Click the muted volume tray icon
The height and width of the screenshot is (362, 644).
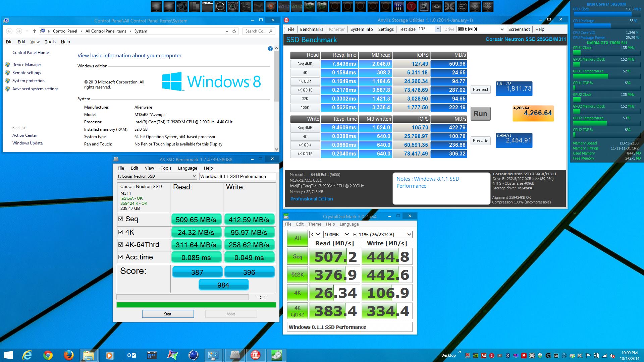[612, 356]
